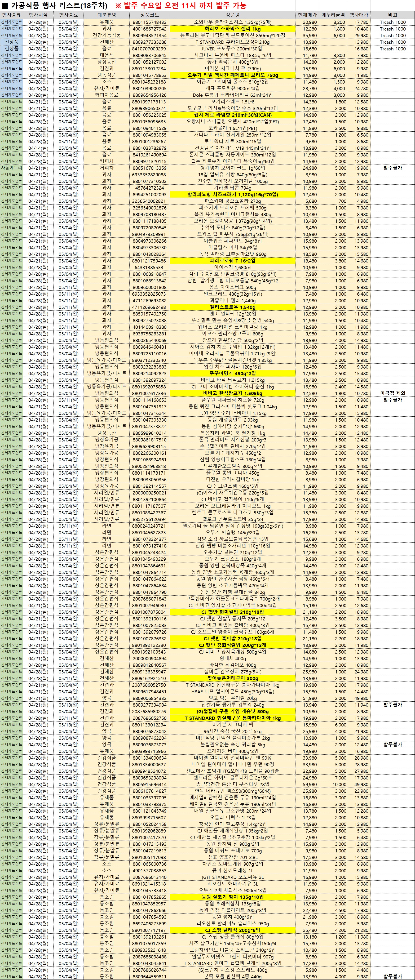Select the '대분류명' column header cell
The width and height of the screenshot is (415, 980).
pyautogui.click(x=106, y=15)
